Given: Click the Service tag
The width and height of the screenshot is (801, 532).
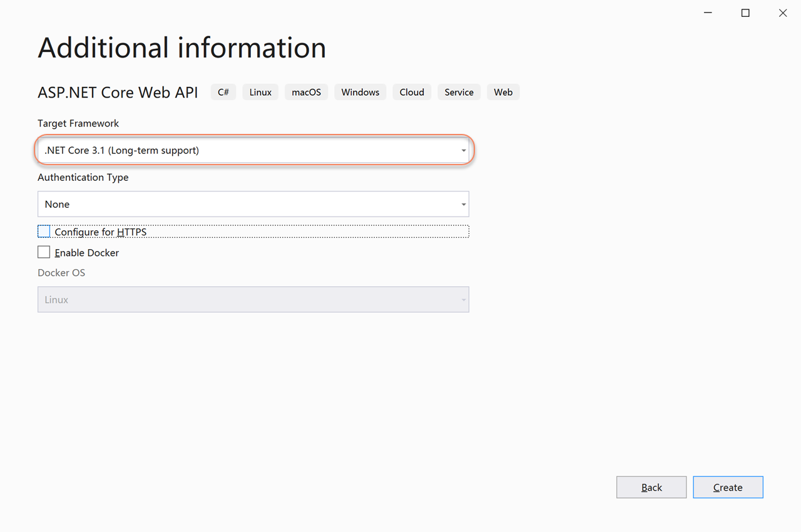Looking at the screenshot, I should (x=459, y=92).
